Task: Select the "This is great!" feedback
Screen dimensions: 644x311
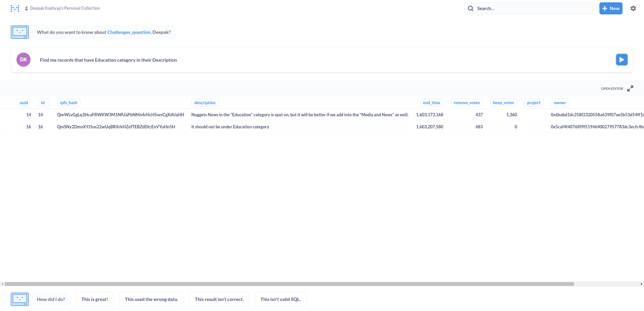Action: click(x=95, y=299)
